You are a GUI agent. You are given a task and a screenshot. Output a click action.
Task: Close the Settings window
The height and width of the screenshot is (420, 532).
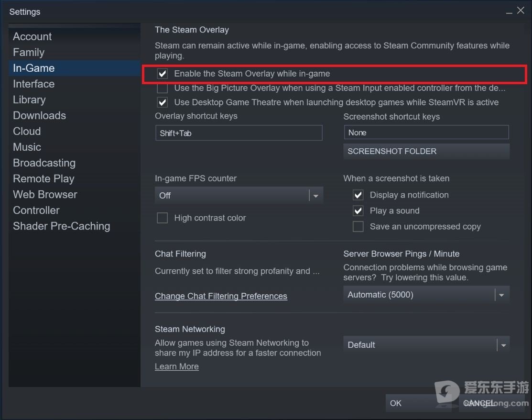point(521,11)
